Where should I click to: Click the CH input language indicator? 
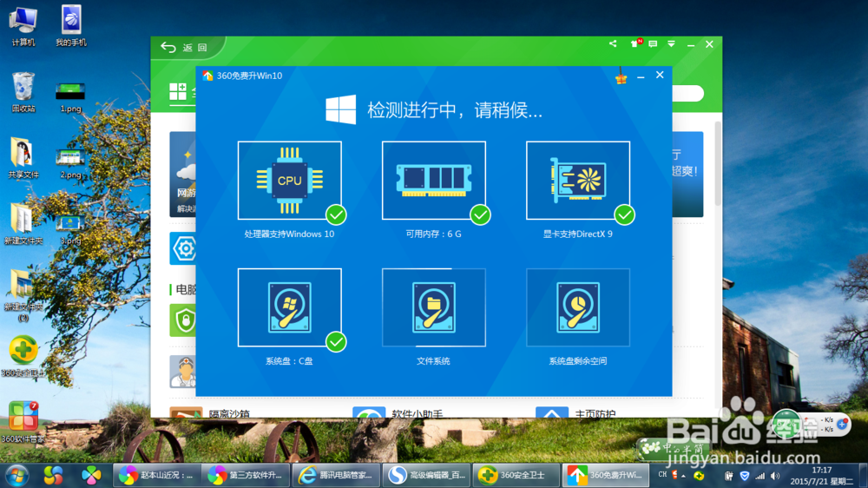662,475
